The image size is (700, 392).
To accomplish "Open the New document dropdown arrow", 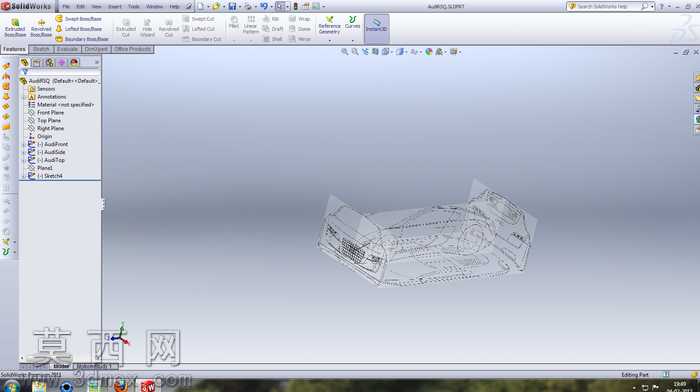I will (208, 7).
